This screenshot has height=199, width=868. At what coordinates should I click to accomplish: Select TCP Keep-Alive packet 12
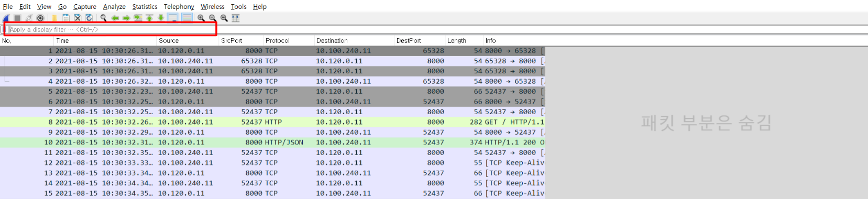pos(272,163)
